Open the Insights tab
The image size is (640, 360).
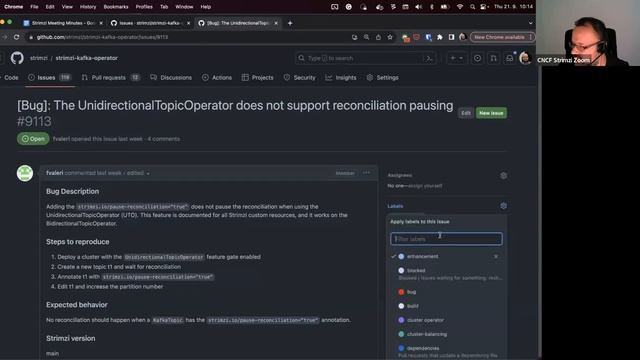pos(341,78)
